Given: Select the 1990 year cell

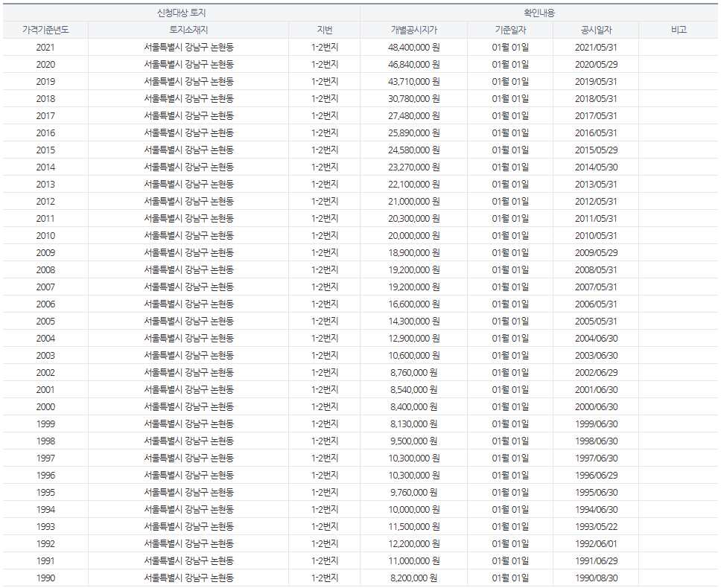Looking at the screenshot, I should tap(45, 578).
